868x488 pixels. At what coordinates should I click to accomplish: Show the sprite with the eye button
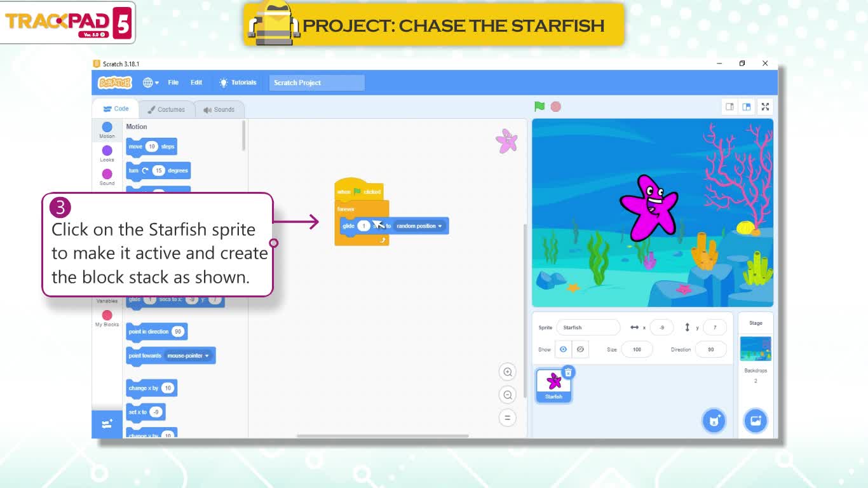[x=563, y=349]
